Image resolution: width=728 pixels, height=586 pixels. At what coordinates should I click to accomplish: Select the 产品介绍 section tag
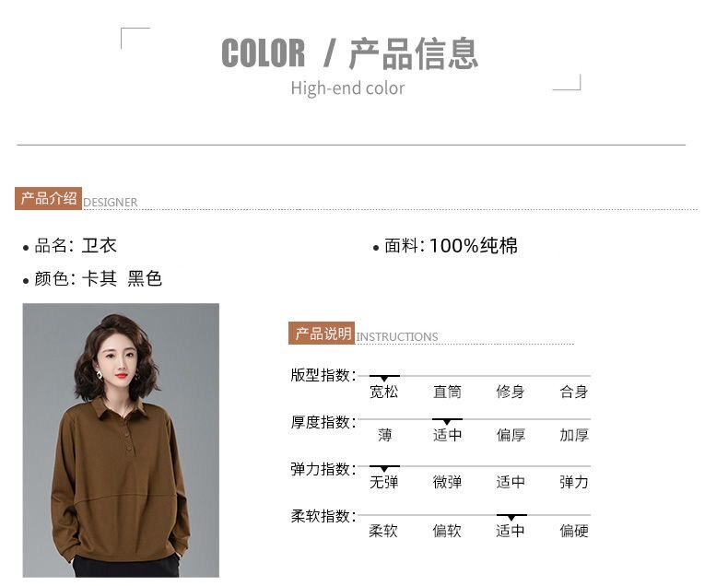tap(48, 199)
